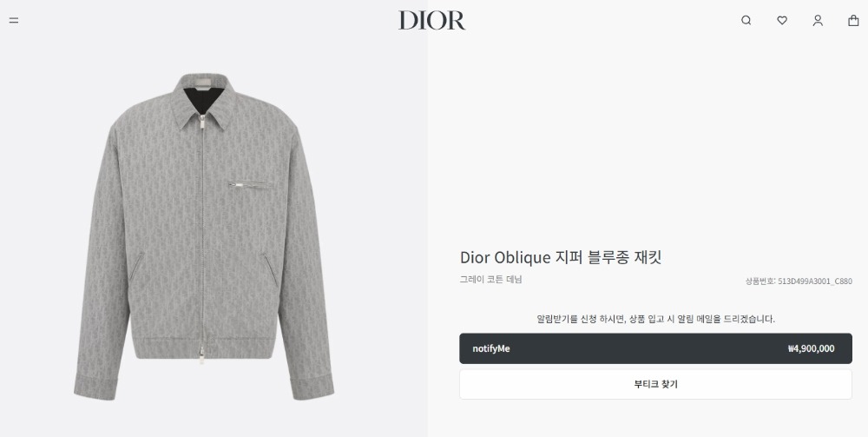Click the DIOR logo to go home
Image resolution: width=868 pixels, height=437 pixels.
point(431,21)
